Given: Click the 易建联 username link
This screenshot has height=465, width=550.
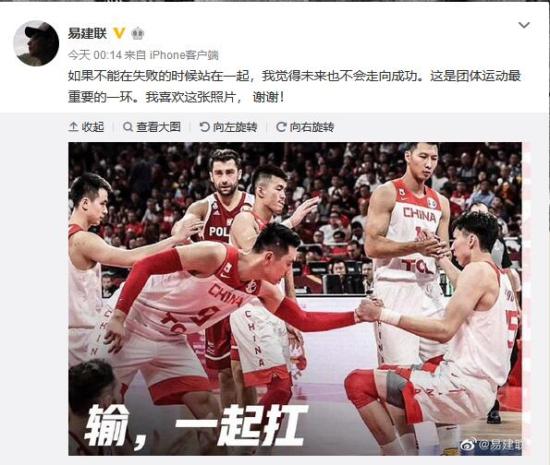Looking at the screenshot, I should (x=87, y=34).
